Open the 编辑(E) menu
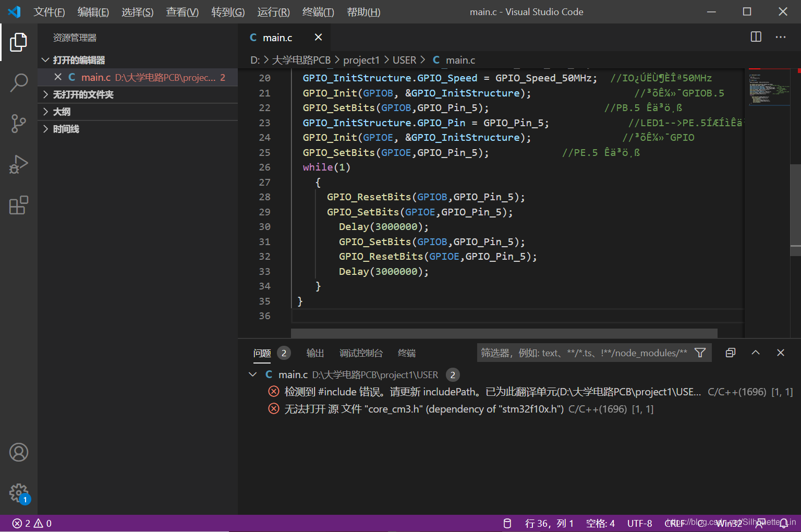 point(93,11)
